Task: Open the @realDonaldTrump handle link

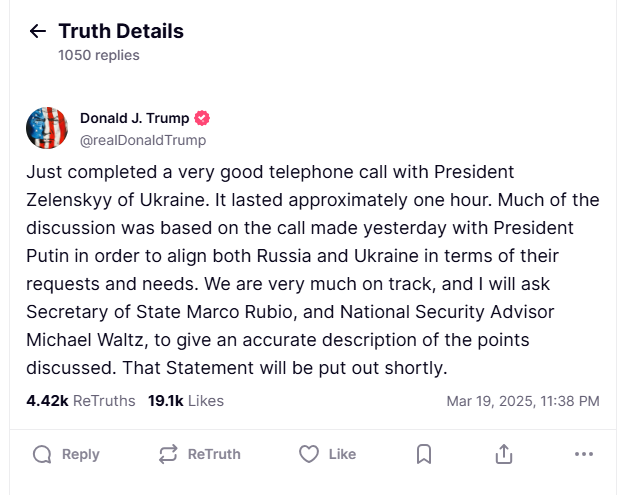Action: point(143,140)
